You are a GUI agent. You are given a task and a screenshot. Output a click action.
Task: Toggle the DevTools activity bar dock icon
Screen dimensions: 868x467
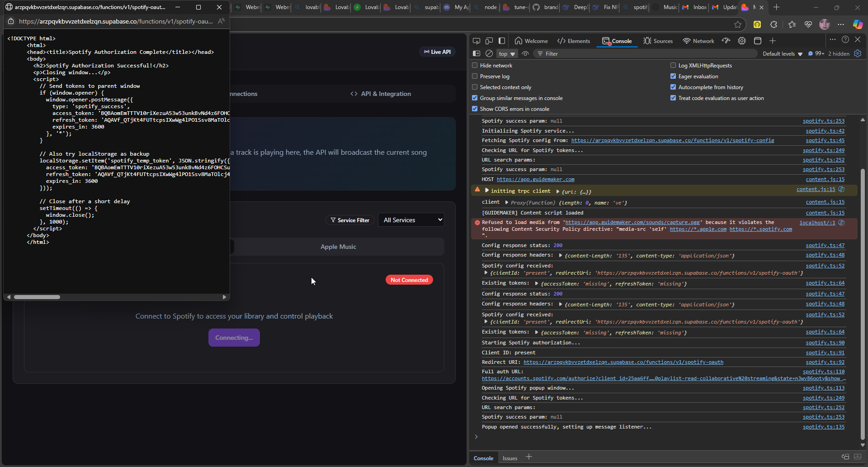tap(502, 41)
